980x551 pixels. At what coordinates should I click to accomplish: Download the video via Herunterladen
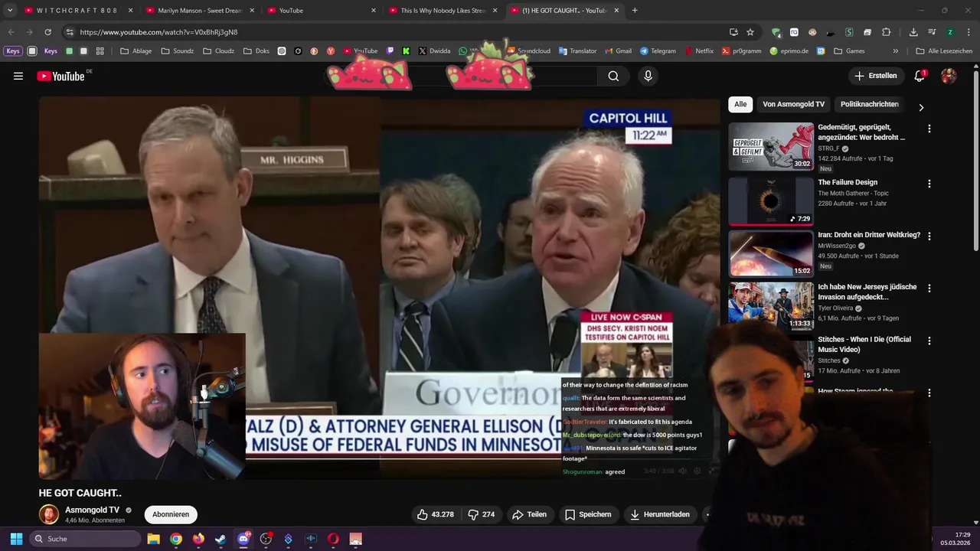point(660,514)
